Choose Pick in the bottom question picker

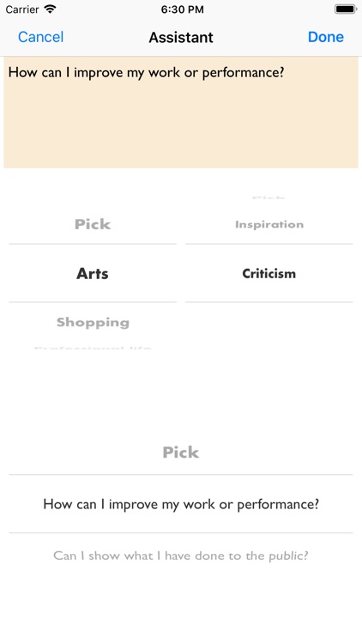[181, 453]
